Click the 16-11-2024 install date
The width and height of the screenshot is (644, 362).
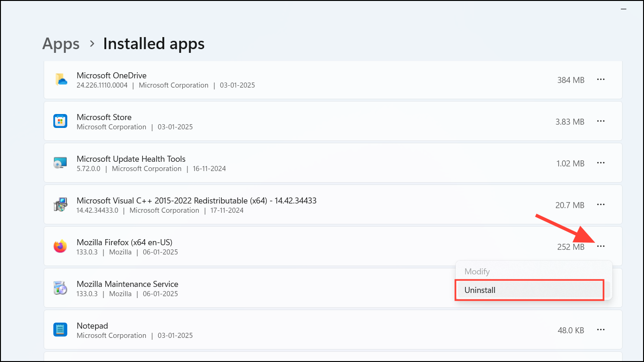tap(209, 169)
